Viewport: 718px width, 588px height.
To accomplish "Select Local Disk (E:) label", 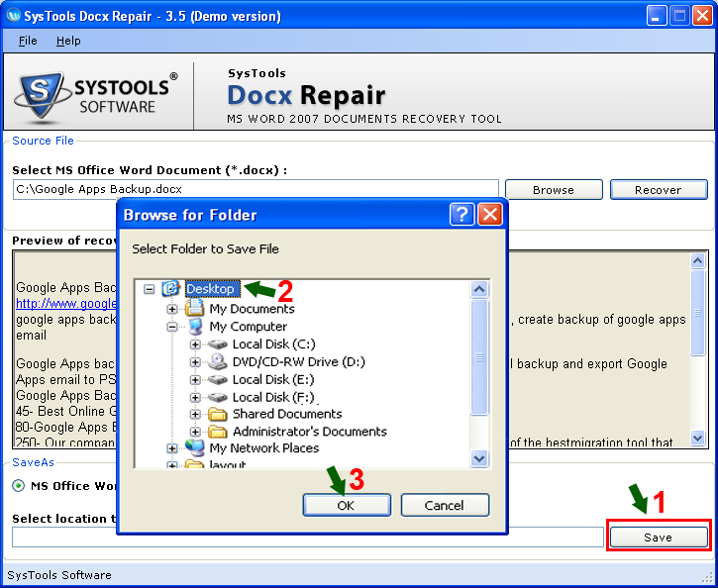I will click(x=273, y=379).
